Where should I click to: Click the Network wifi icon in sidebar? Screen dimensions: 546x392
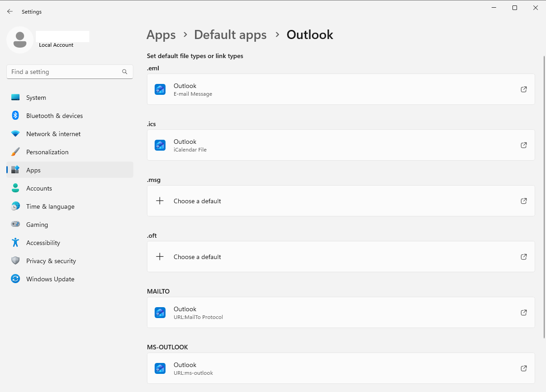[15, 134]
